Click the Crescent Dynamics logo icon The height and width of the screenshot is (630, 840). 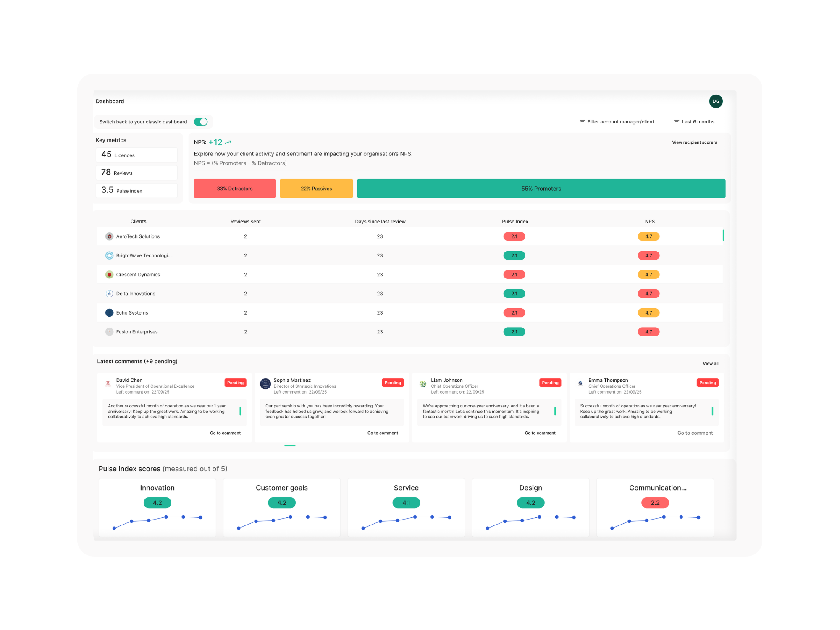[x=109, y=275]
